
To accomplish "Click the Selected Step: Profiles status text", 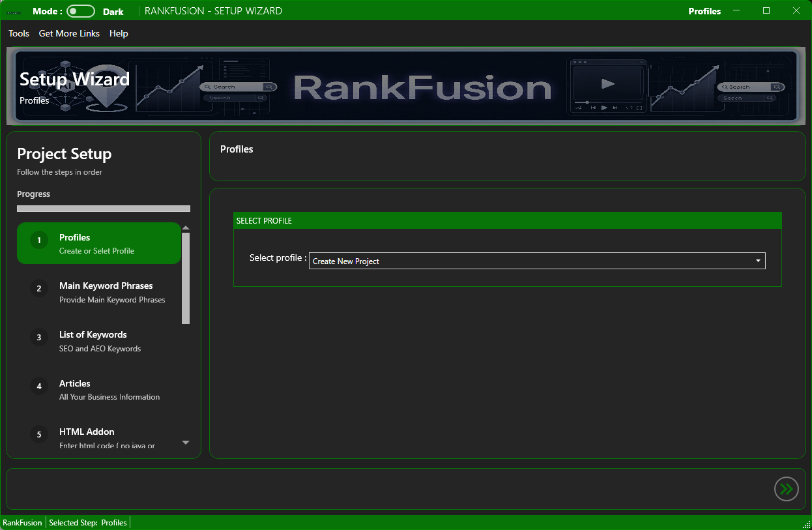I will coord(88,523).
